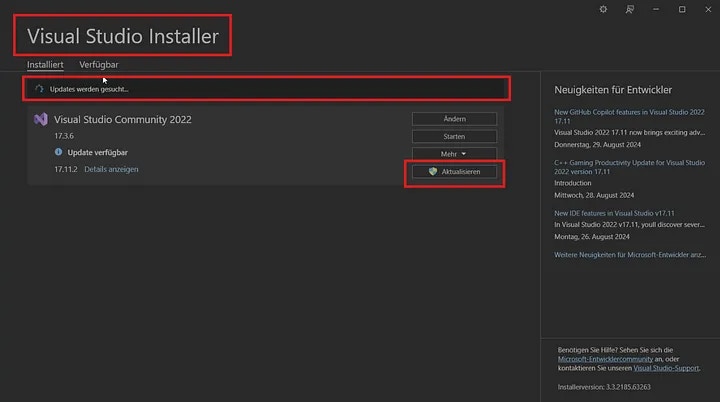Open the Visual Studio-Support link
This screenshot has height=402, width=720.
point(666,368)
